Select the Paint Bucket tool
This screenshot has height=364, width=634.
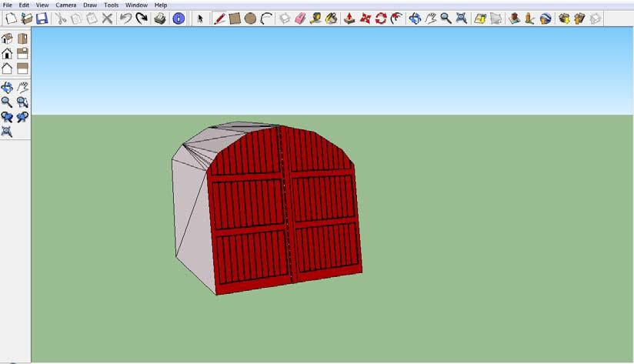tap(331, 18)
